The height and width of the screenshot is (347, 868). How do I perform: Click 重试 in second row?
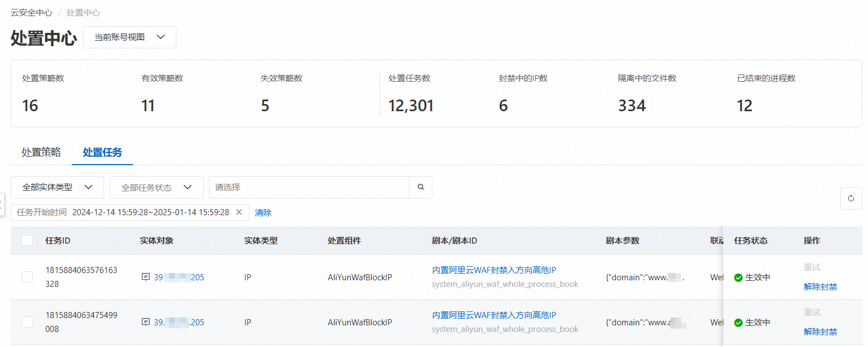click(x=812, y=313)
